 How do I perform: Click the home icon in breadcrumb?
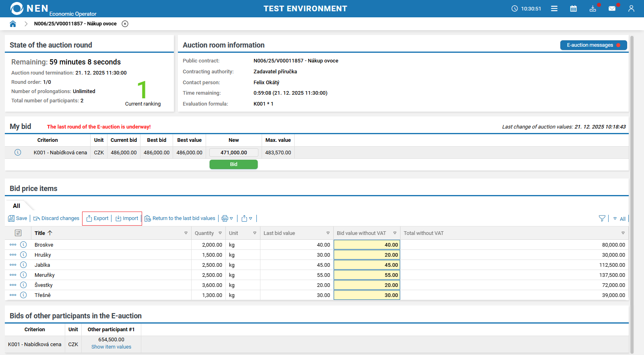(x=13, y=24)
